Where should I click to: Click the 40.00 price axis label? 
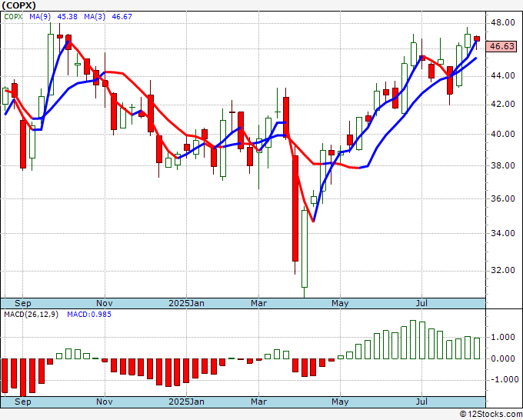[503, 134]
